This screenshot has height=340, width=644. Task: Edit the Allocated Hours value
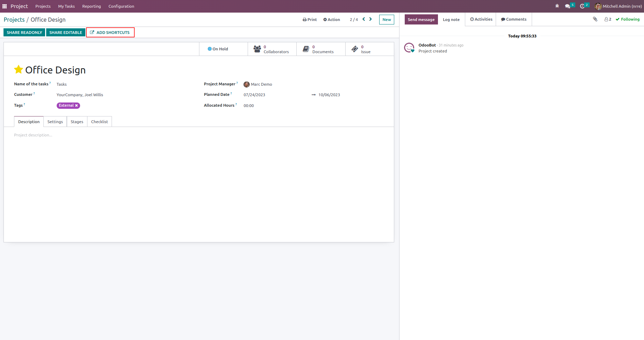tap(249, 106)
